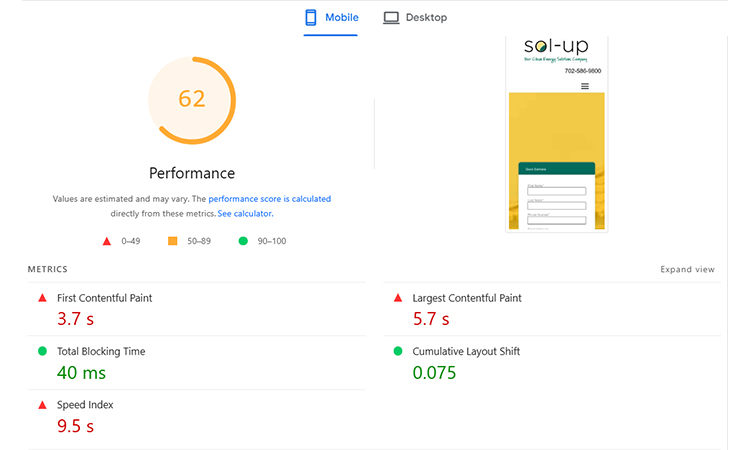Click the Largest Contentful Paint 5.7 s value
The height and width of the screenshot is (450, 750).
431,320
